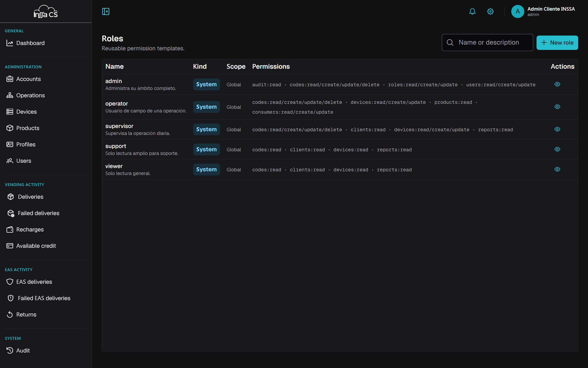Open Returns page
The height and width of the screenshot is (368, 588).
pos(46,314)
